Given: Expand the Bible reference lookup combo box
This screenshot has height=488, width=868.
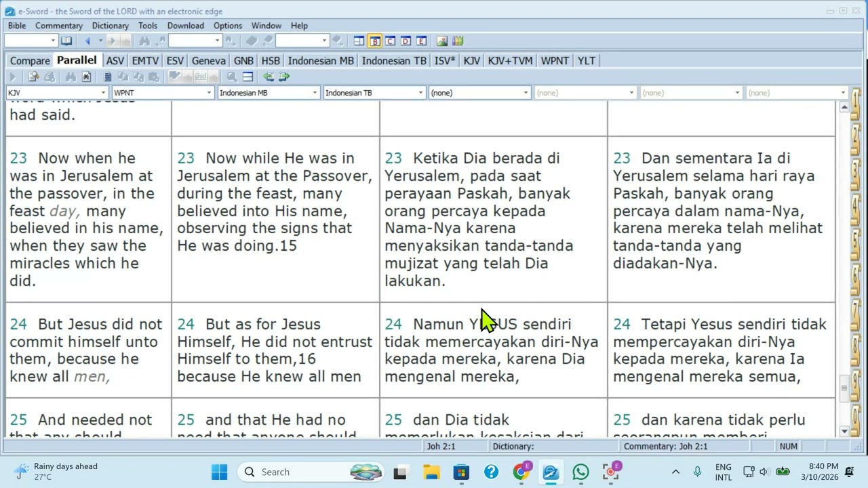Looking at the screenshot, I should click(x=53, y=41).
